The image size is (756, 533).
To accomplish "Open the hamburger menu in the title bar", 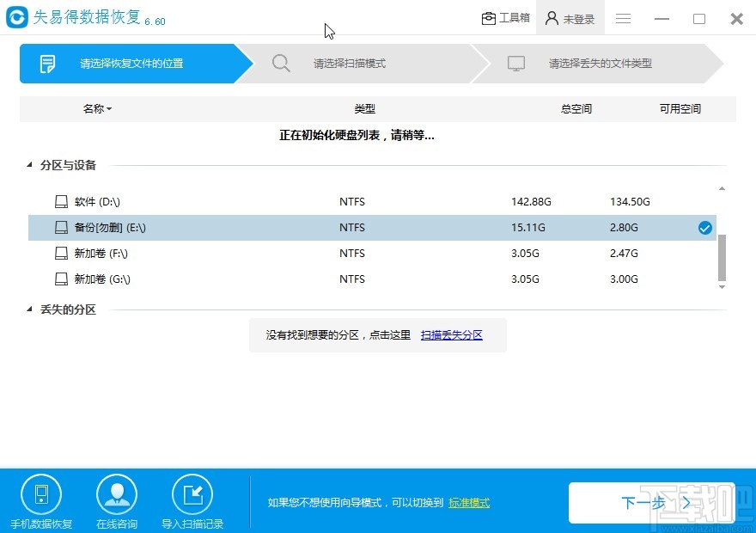I will [623, 18].
